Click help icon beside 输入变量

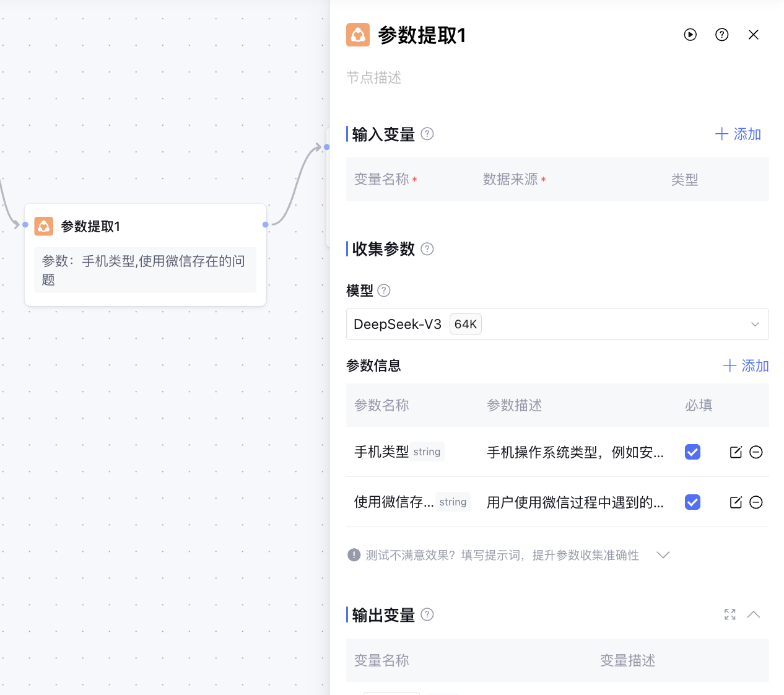pos(427,134)
